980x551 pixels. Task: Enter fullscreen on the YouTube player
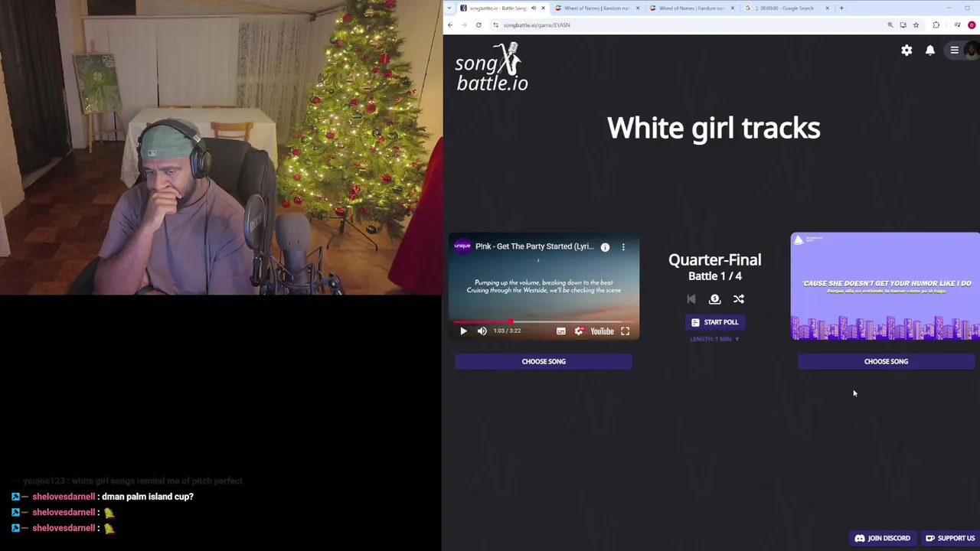click(x=625, y=331)
